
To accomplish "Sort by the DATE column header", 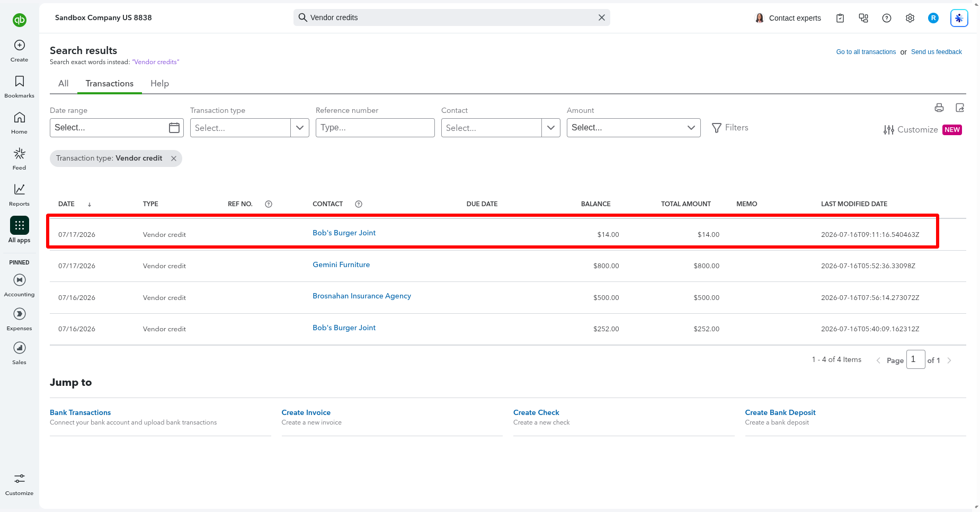I will (x=67, y=204).
